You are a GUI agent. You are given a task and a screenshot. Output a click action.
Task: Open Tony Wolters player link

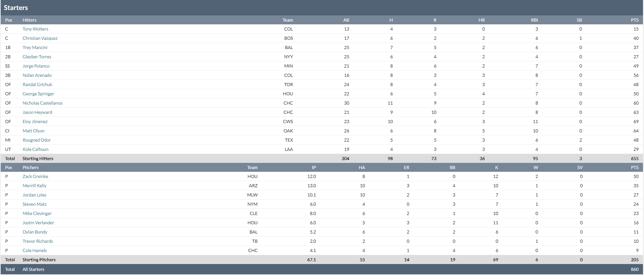[x=35, y=29]
